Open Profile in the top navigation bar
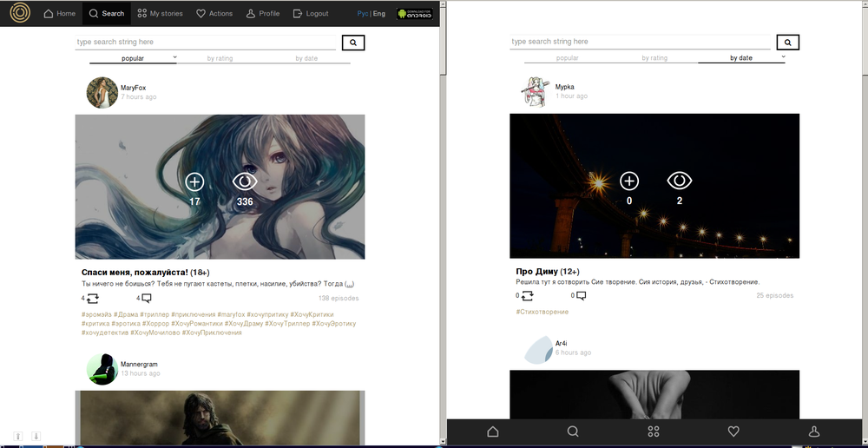868x448 pixels. [x=263, y=13]
